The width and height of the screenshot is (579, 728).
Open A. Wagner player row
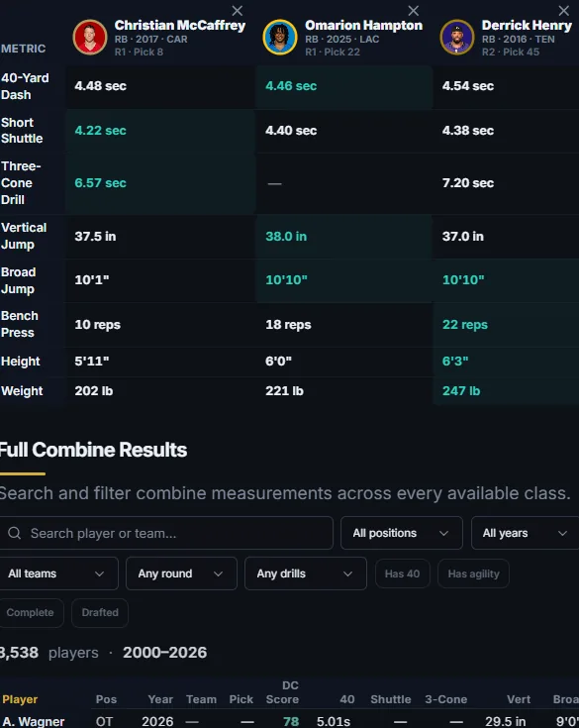[x=289, y=721]
